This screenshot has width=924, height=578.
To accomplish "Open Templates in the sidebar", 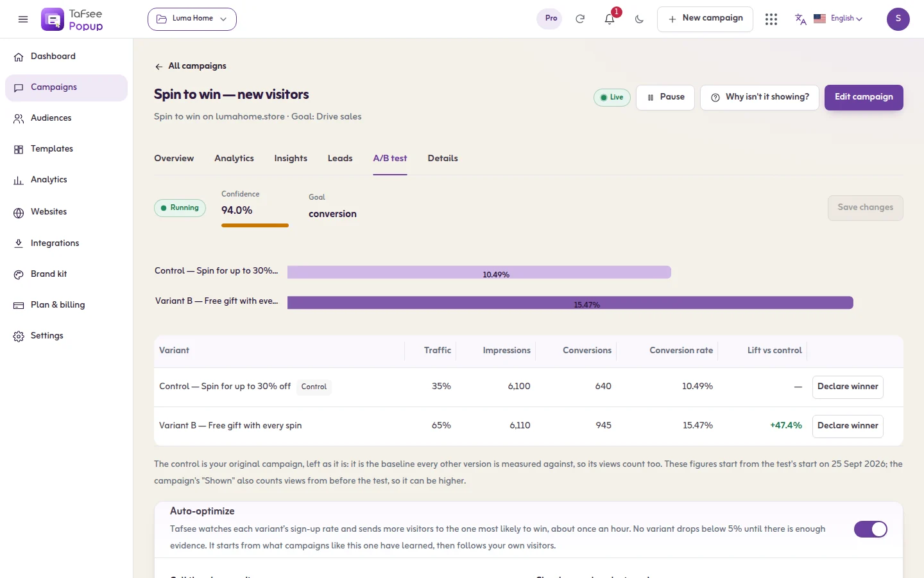I will (x=67, y=150).
